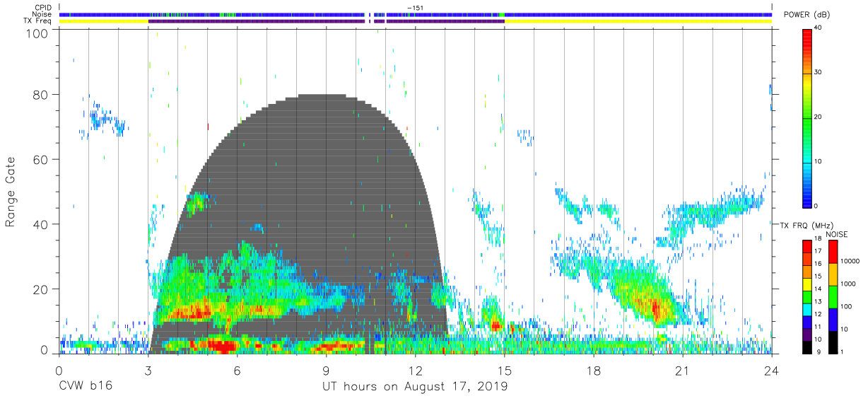
Task: Click the POWER (dB) color bar
Action: click(807, 117)
